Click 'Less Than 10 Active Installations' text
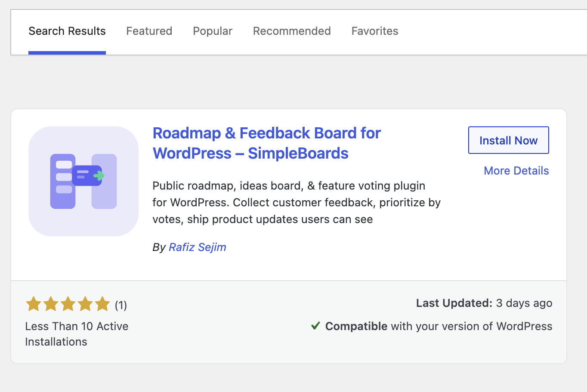Image resolution: width=587 pixels, height=392 pixels. click(x=77, y=334)
